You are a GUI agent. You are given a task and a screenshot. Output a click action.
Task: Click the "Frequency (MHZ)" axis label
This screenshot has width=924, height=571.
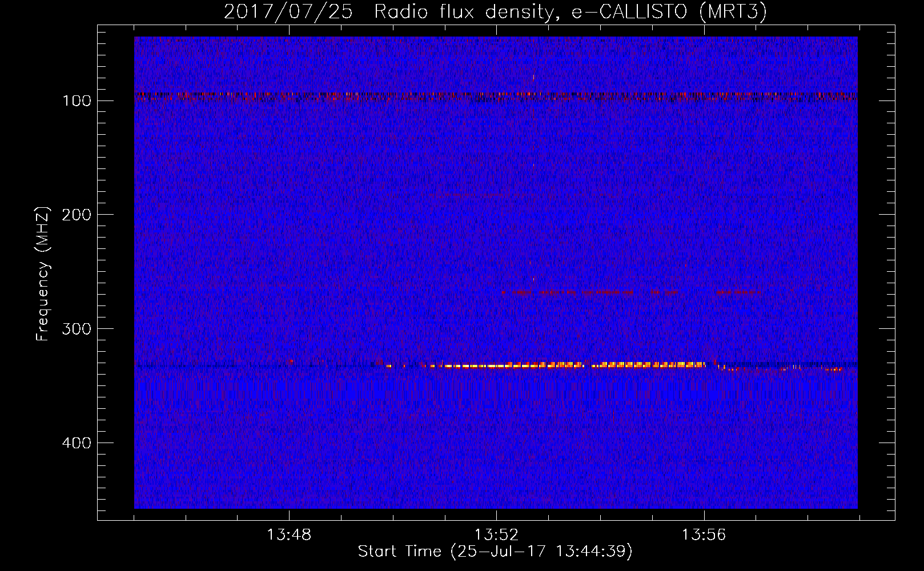click(x=43, y=274)
